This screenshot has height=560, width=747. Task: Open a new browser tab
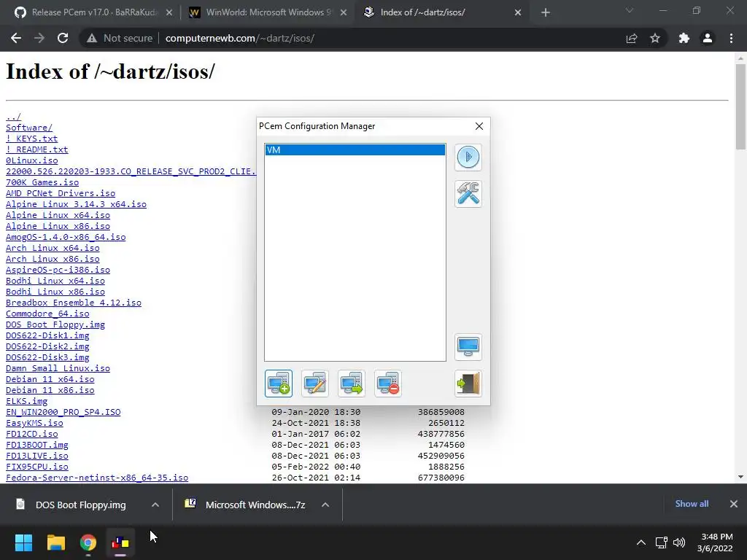[x=546, y=12]
